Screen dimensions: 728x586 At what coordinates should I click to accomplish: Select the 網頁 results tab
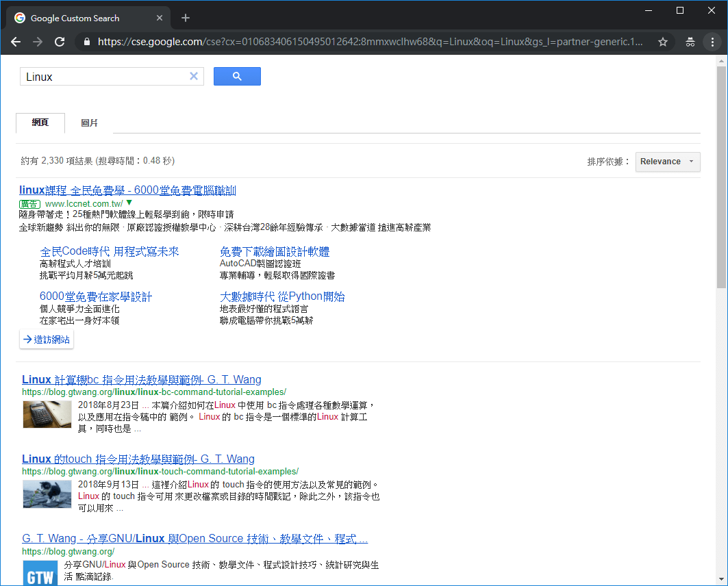(x=40, y=123)
